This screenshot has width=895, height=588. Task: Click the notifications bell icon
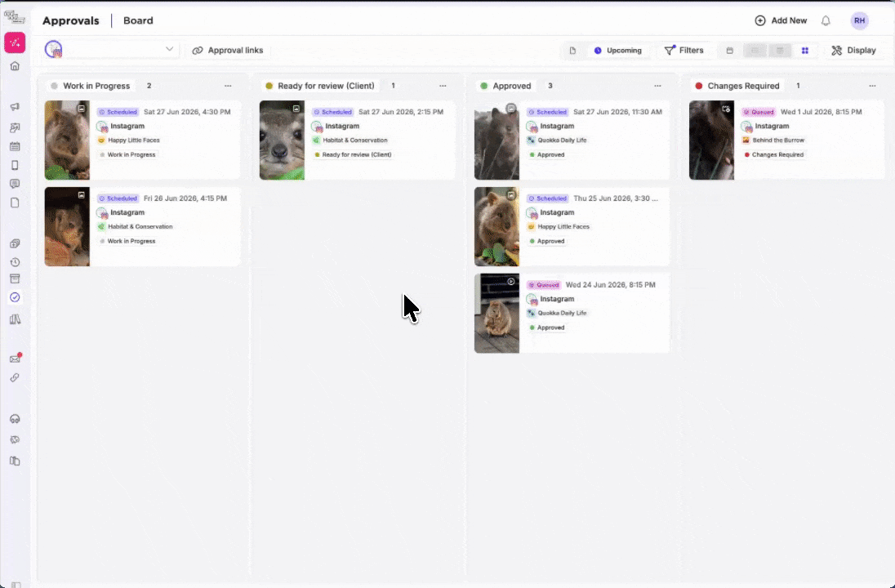[x=826, y=20]
